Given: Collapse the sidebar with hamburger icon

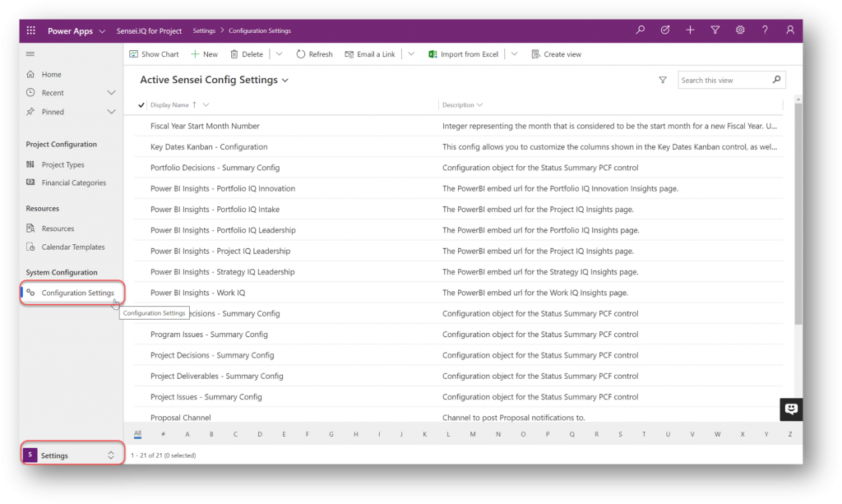Looking at the screenshot, I should tap(30, 53).
